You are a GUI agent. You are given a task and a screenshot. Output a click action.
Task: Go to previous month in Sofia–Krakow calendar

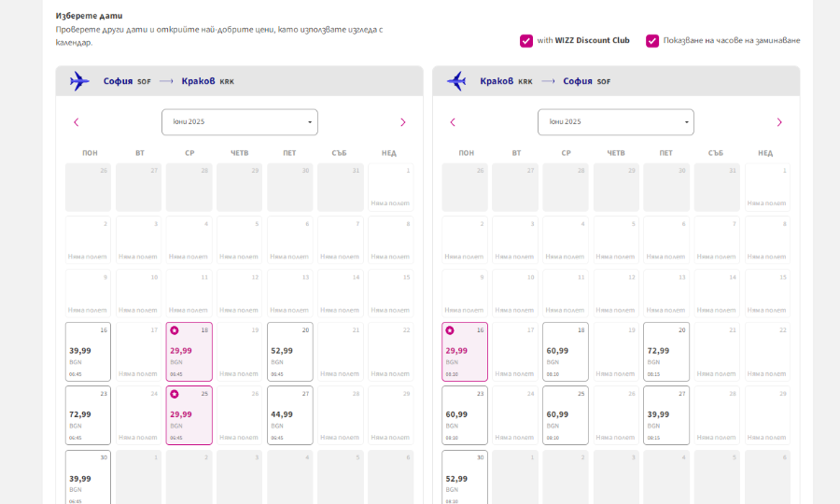pos(77,122)
